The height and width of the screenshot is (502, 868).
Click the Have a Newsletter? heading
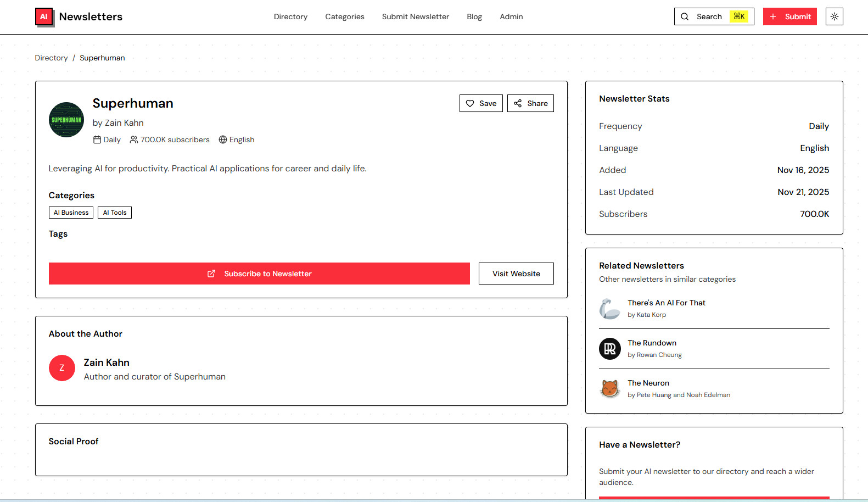640,445
